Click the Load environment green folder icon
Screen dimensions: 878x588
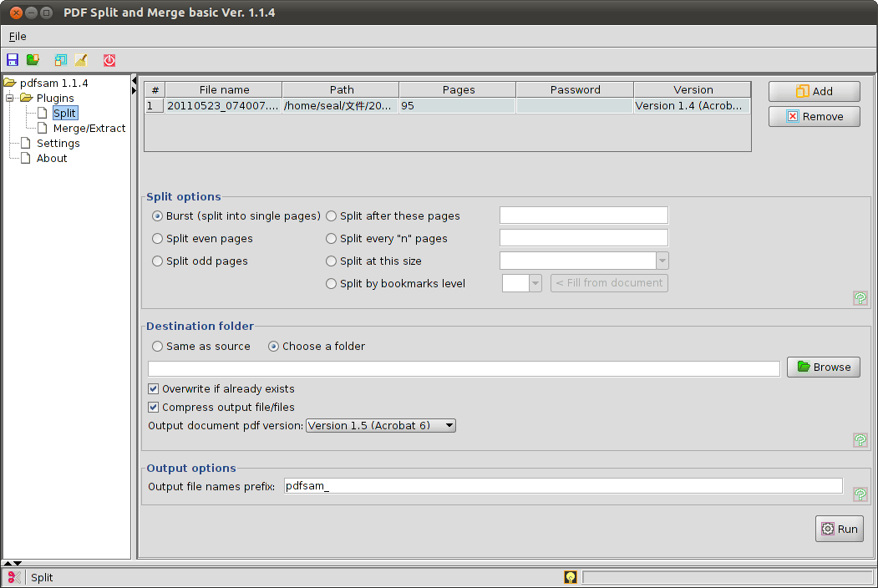[33, 60]
